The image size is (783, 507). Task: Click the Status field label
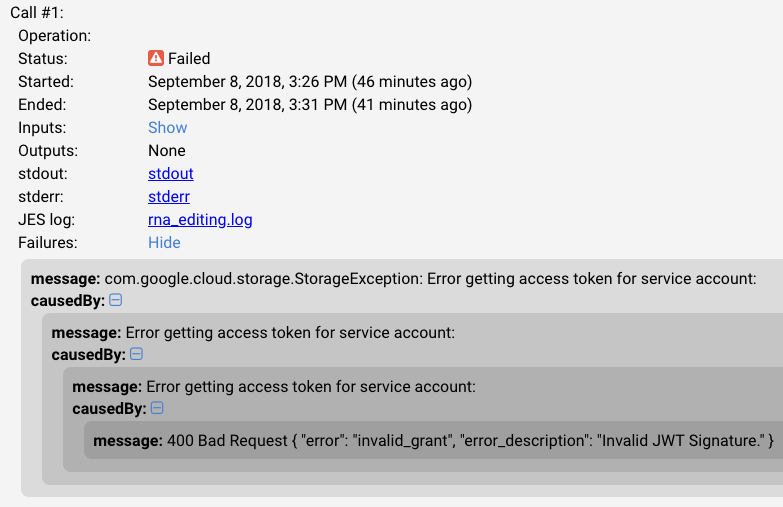pyautogui.click(x=42, y=58)
